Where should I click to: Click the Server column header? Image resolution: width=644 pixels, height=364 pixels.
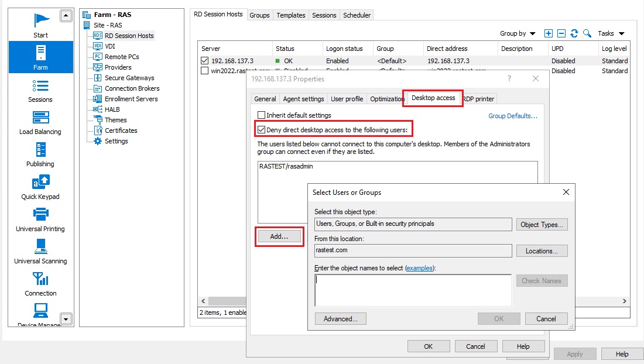tap(235, 49)
